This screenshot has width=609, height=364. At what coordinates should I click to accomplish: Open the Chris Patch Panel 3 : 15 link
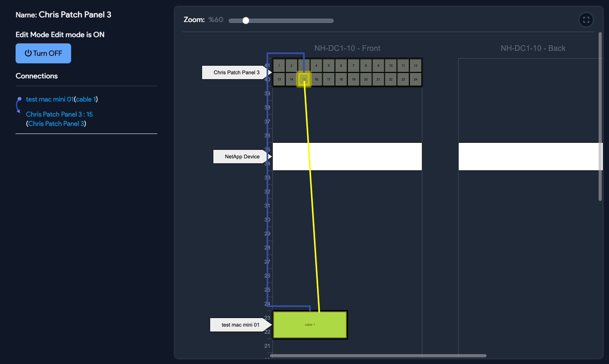tap(59, 114)
